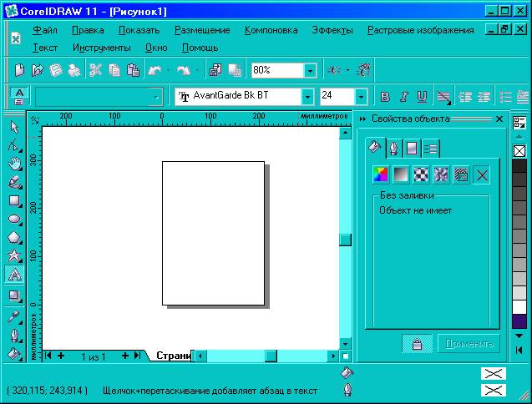Collapse the Свойства объекта docker arrows

coord(362,119)
